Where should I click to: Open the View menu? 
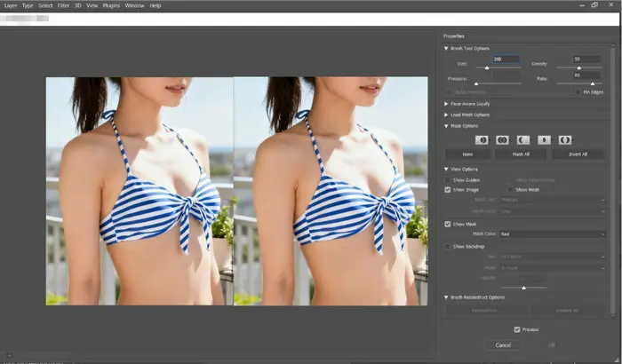click(92, 5)
